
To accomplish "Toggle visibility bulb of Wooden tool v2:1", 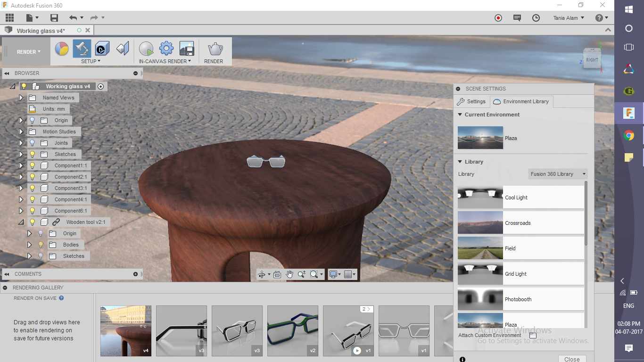I will point(33,222).
